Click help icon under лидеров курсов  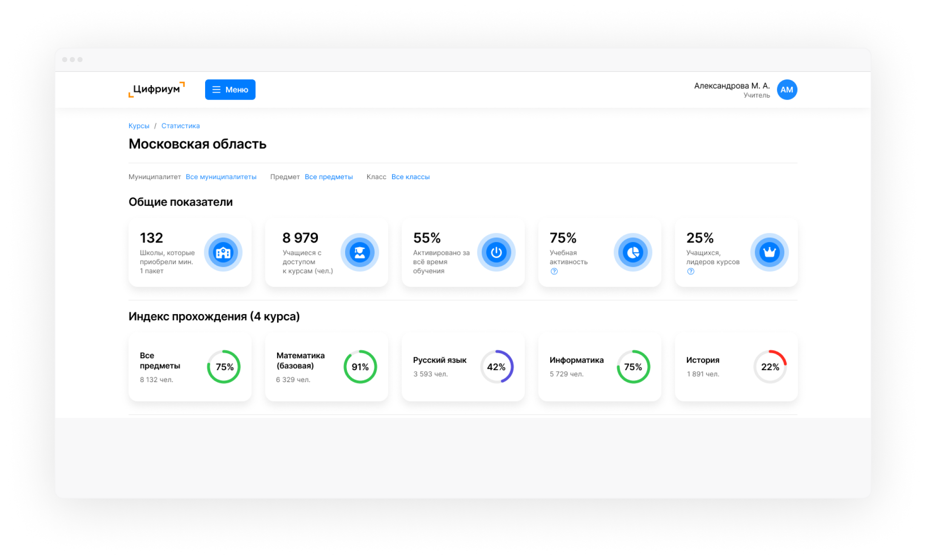click(x=691, y=271)
